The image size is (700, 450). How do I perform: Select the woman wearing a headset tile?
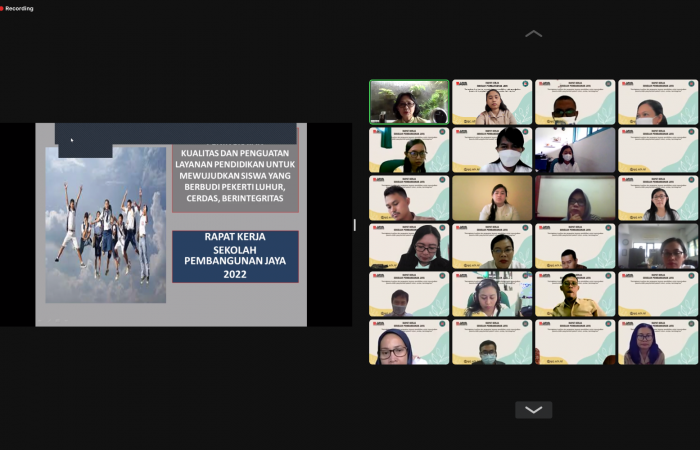click(492, 294)
